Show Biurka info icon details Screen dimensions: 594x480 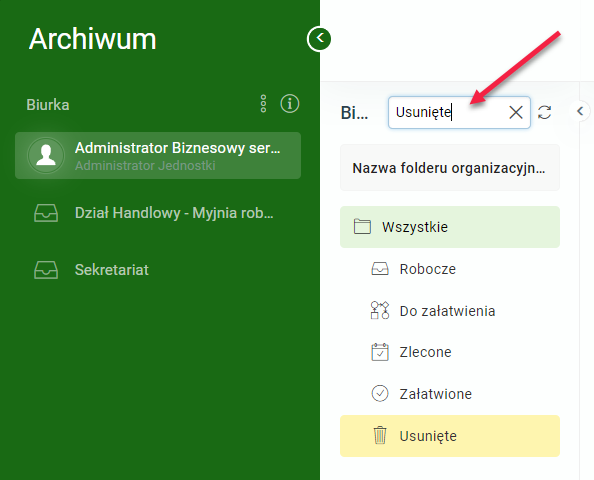(290, 104)
